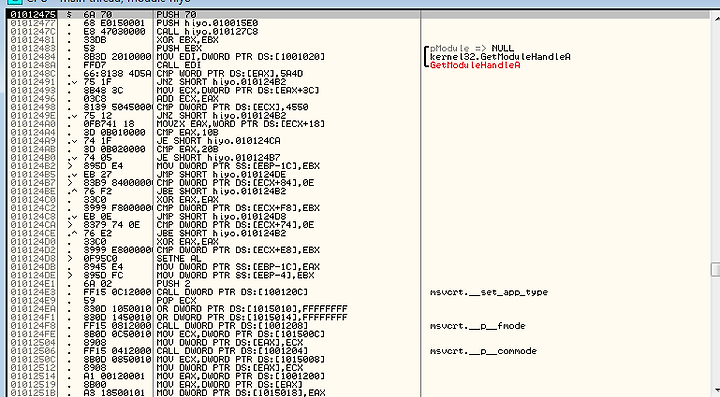Click the CMP EAX,10B instruction

[187, 132]
